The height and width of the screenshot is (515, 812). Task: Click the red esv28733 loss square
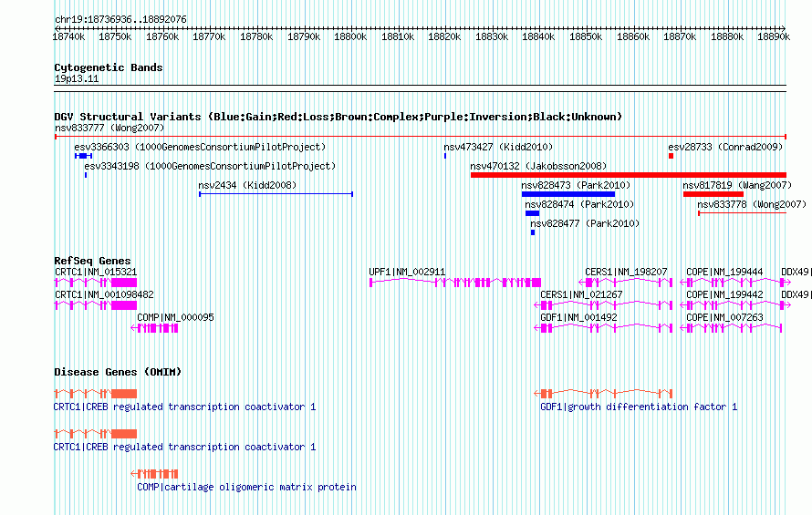[x=671, y=156]
